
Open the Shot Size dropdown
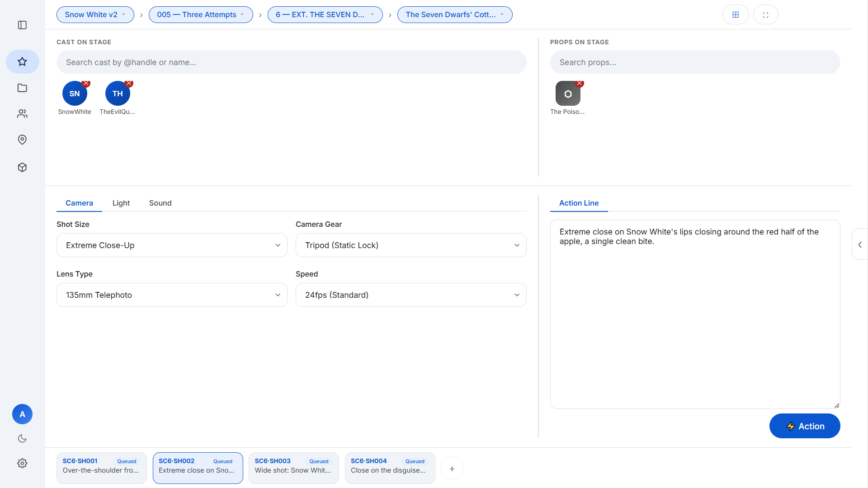172,245
